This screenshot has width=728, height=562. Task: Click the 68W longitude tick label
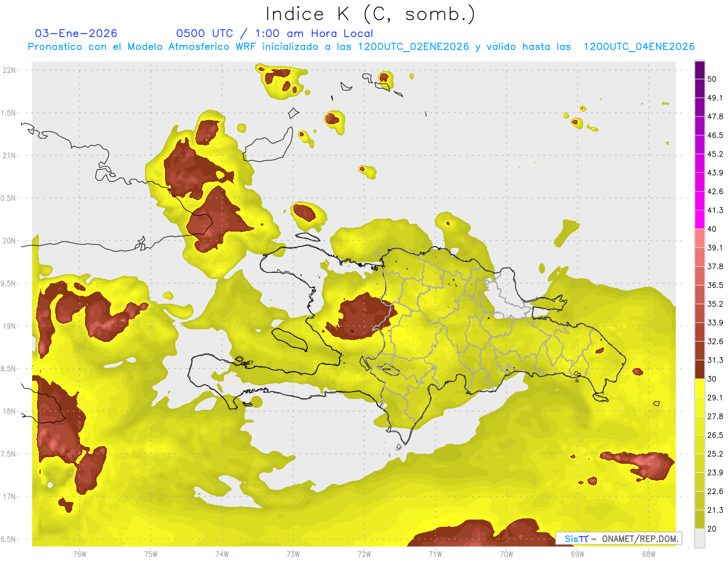648,554
